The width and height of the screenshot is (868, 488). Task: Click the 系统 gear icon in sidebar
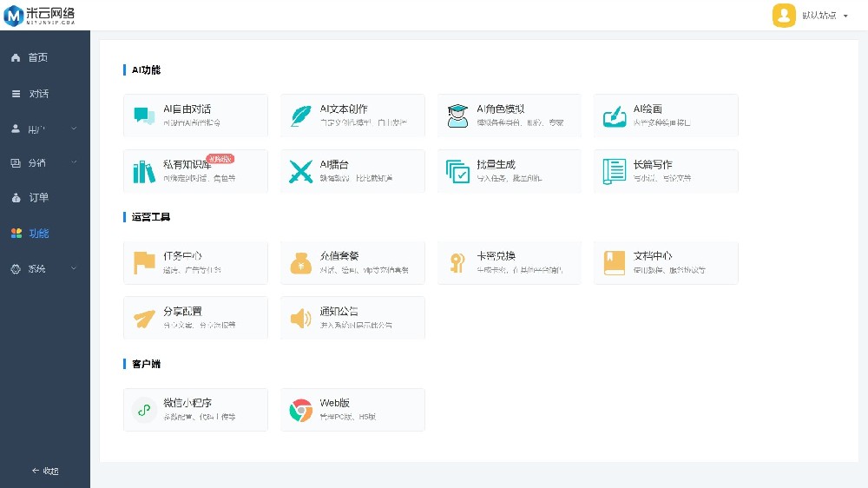(x=16, y=268)
